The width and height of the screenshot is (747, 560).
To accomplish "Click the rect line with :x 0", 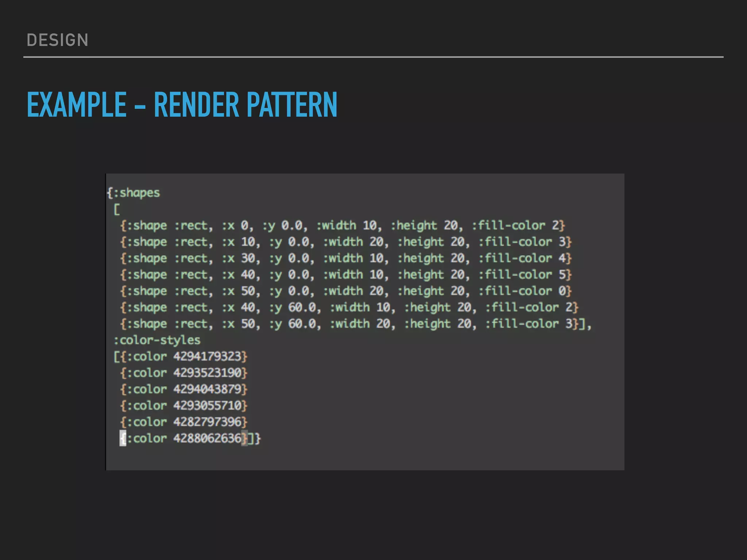I will [x=342, y=226].
